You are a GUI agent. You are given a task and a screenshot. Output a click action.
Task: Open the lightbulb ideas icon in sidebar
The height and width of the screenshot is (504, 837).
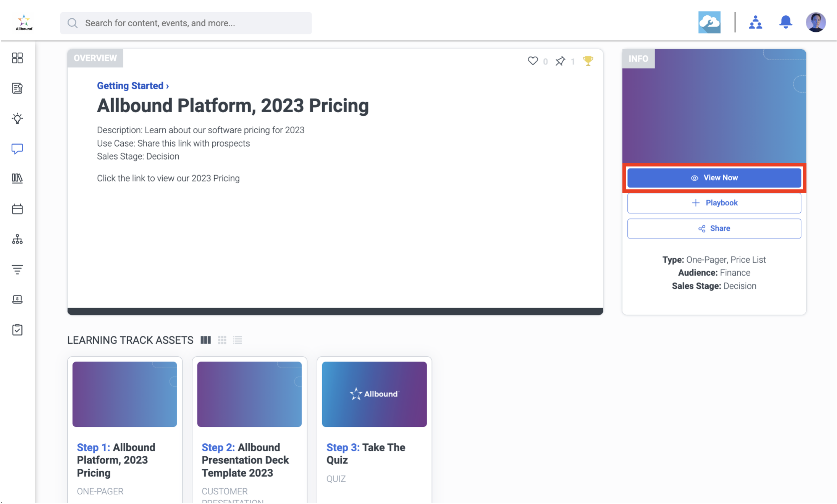(17, 118)
